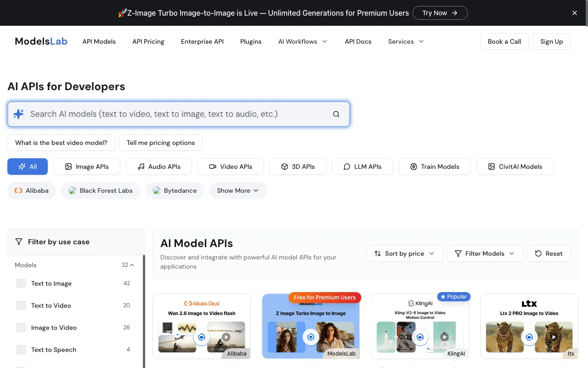Click sync icon on Kling card

point(420,337)
